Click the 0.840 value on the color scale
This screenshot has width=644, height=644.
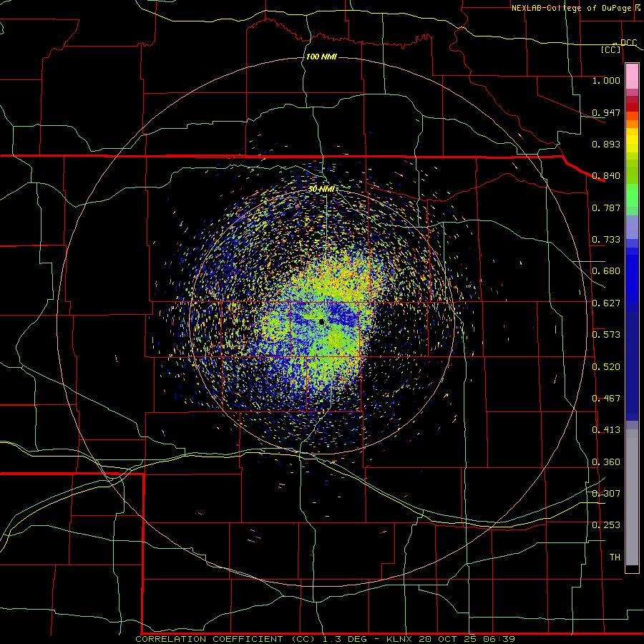606,176
